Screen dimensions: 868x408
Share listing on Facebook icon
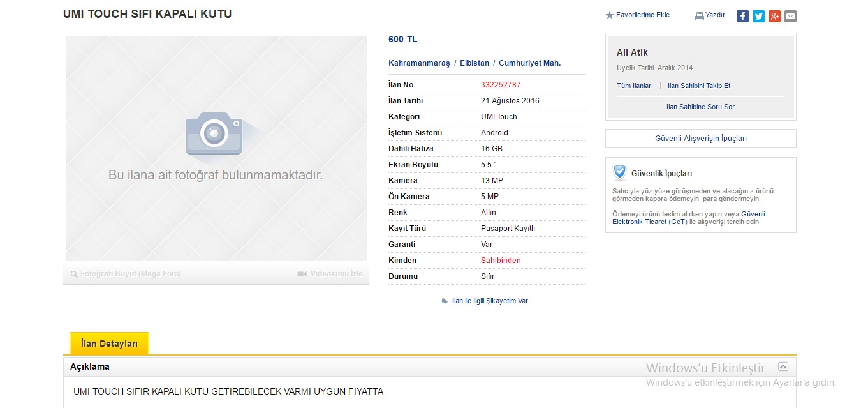point(742,16)
